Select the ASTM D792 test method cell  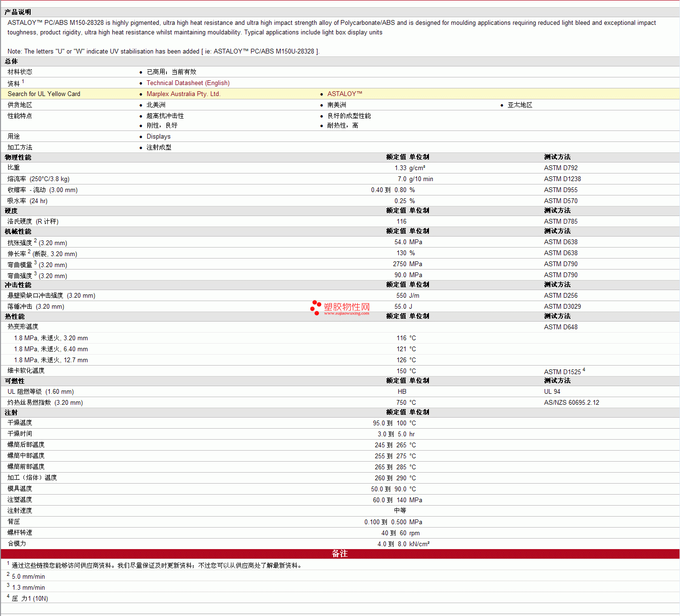561,168
